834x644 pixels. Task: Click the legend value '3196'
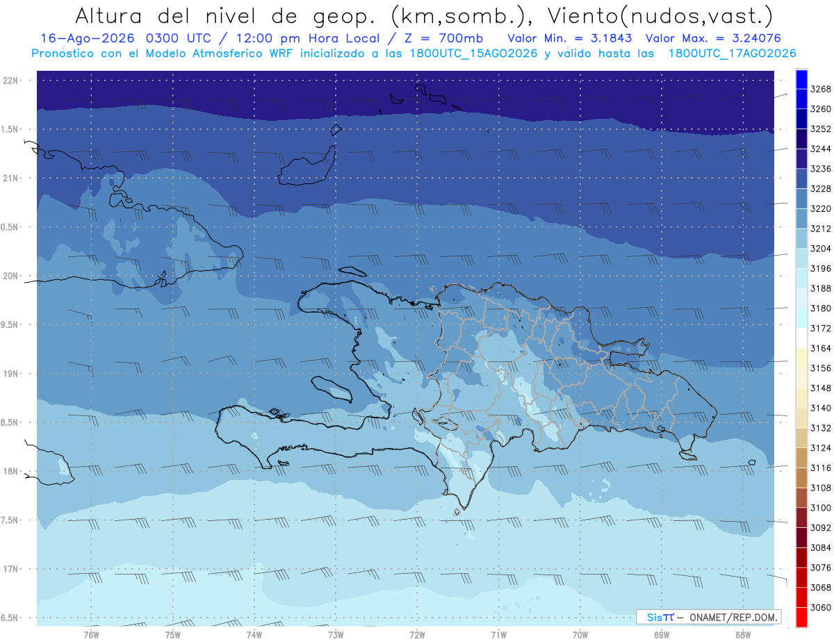[x=821, y=268]
